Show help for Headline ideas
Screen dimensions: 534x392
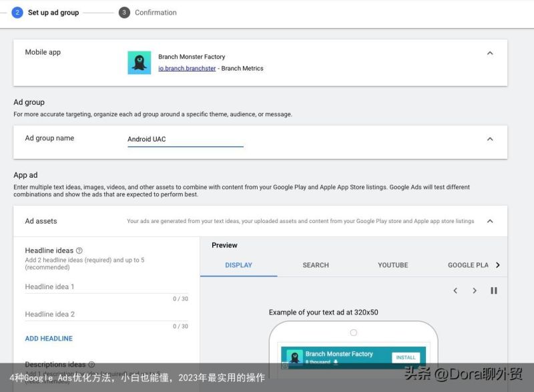click(79, 250)
